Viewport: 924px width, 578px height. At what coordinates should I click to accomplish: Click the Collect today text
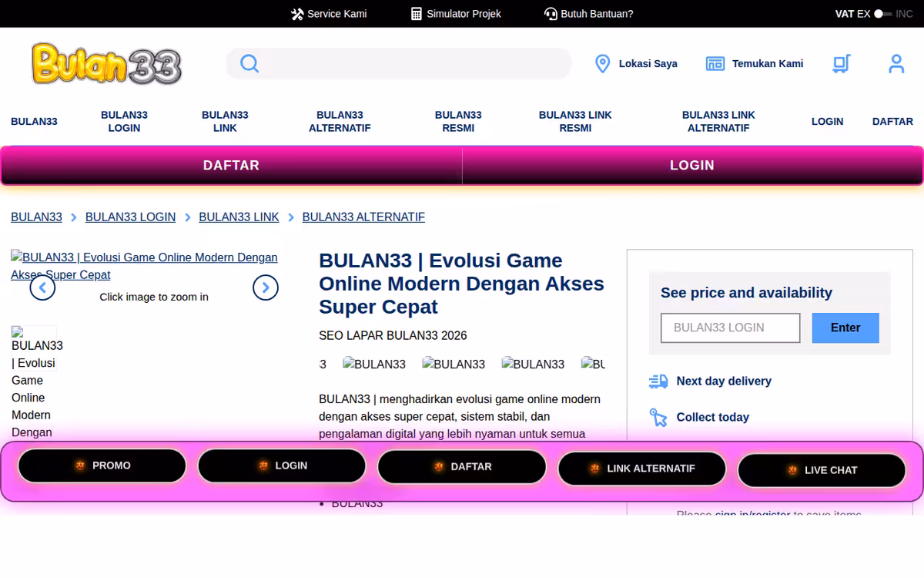click(x=713, y=417)
